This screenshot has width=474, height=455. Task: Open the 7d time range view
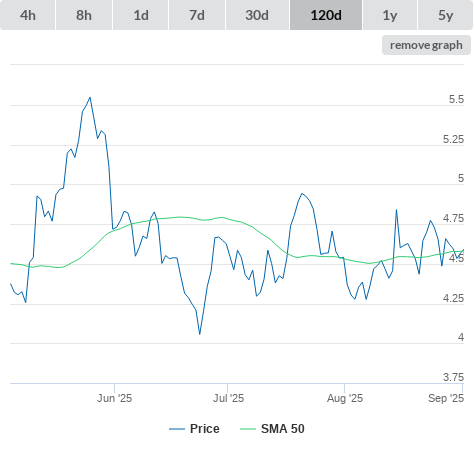coord(197,15)
